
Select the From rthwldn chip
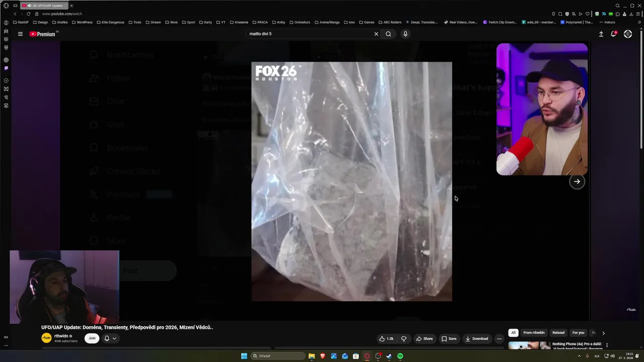click(534, 333)
